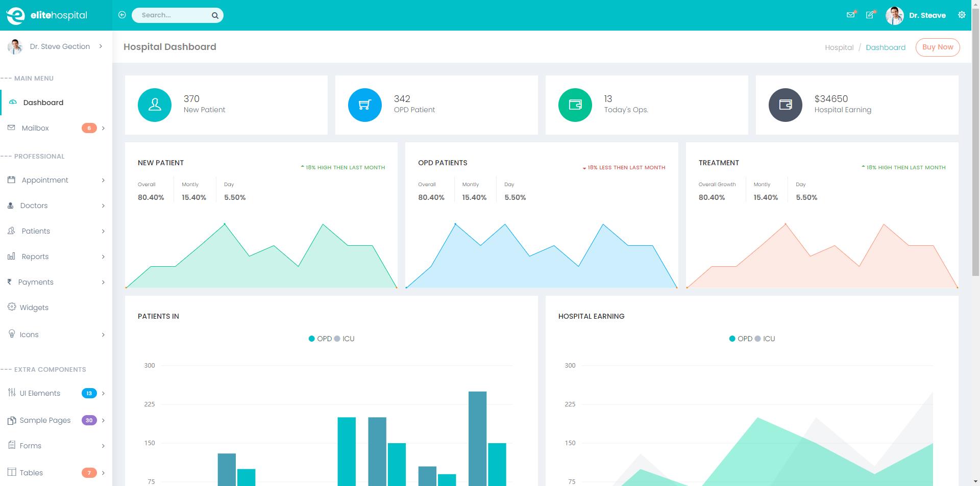Click the Icons lightbulb sidebar icon
This screenshot has width=980, height=486.
coord(12,334)
